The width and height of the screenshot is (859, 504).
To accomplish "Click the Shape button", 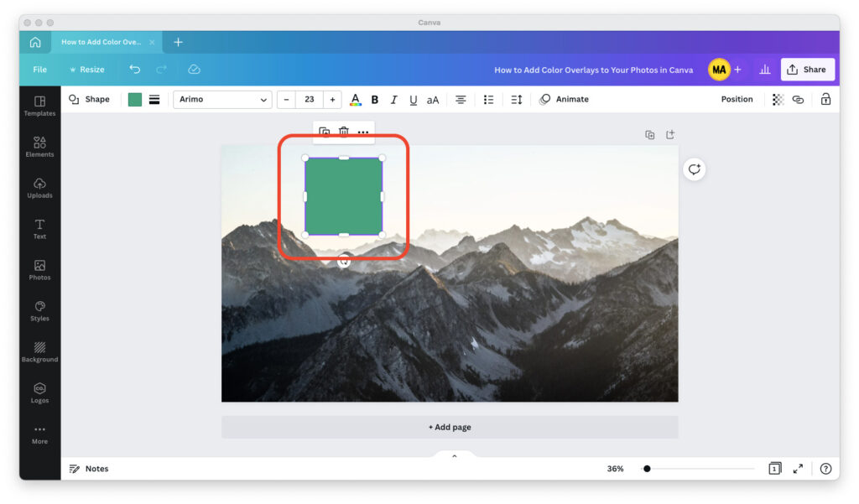I will pyautogui.click(x=89, y=99).
